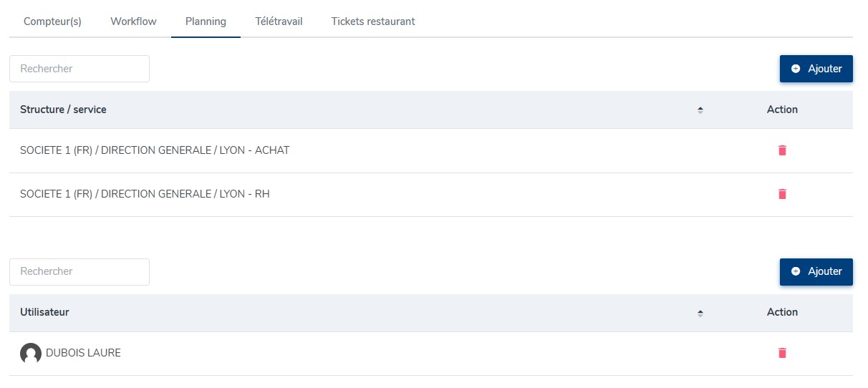
Task: Remove user DUBOIS LAURE with trash icon
Action: (782, 353)
